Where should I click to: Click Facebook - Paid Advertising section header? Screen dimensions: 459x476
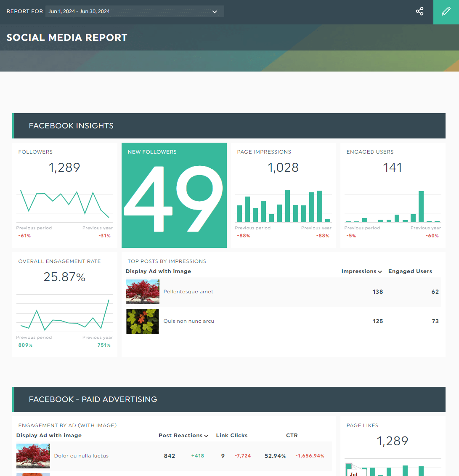[229, 399]
